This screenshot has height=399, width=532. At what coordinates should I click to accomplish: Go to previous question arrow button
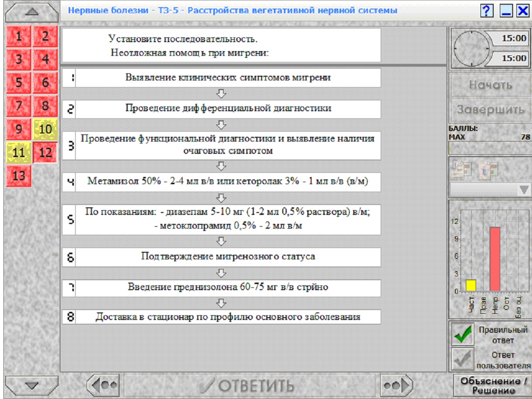(x=103, y=385)
